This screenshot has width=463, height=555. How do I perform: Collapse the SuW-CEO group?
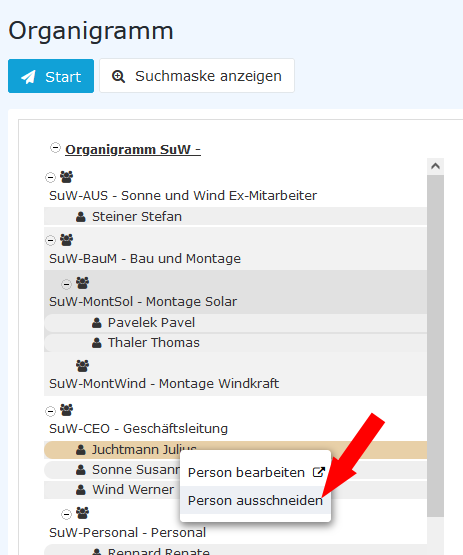(x=50, y=411)
